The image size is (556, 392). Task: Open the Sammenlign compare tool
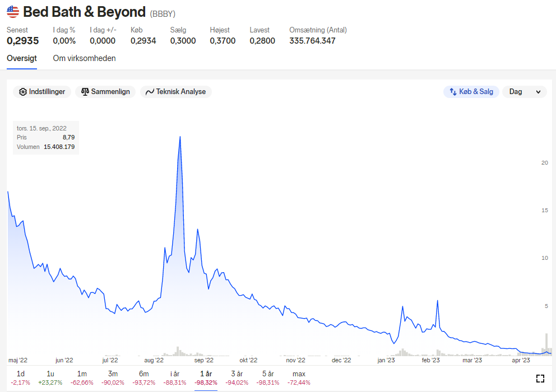[105, 92]
